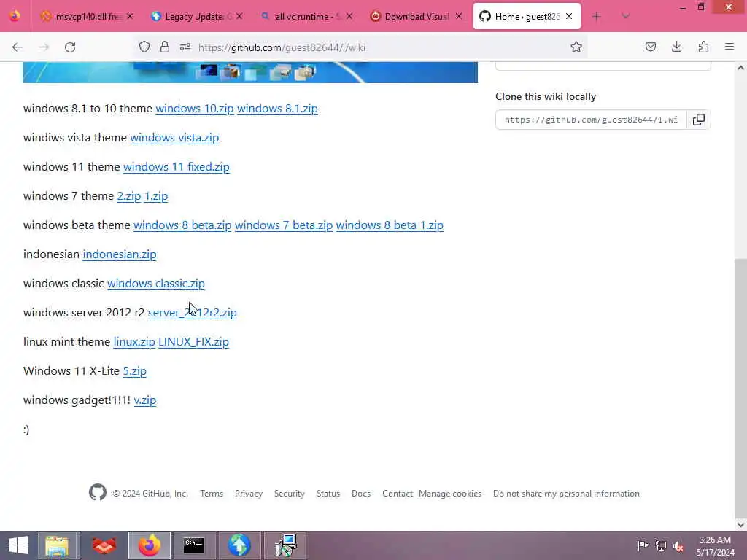Open the Docs footer link
747x560 pixels.
tap(361, 494)
